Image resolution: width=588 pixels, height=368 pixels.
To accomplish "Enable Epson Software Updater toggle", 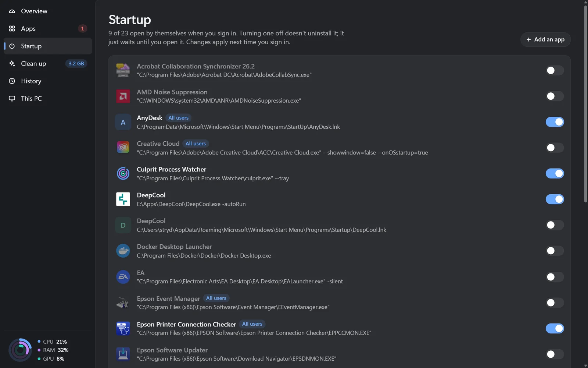I will click(555, 354).
